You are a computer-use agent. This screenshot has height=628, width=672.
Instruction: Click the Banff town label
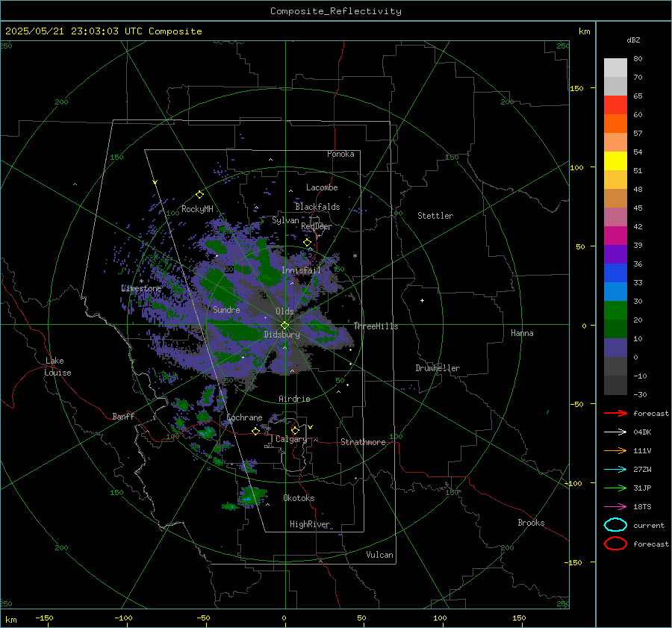(123, 416)
